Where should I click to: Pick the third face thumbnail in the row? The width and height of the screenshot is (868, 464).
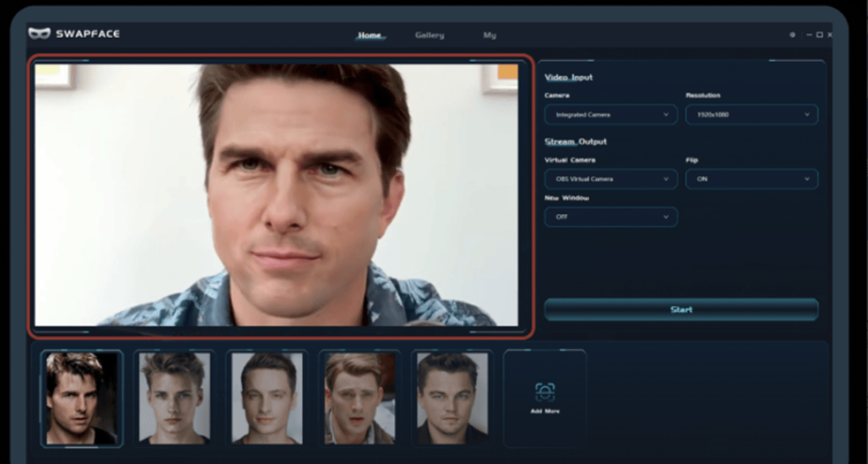pos(267,398)
